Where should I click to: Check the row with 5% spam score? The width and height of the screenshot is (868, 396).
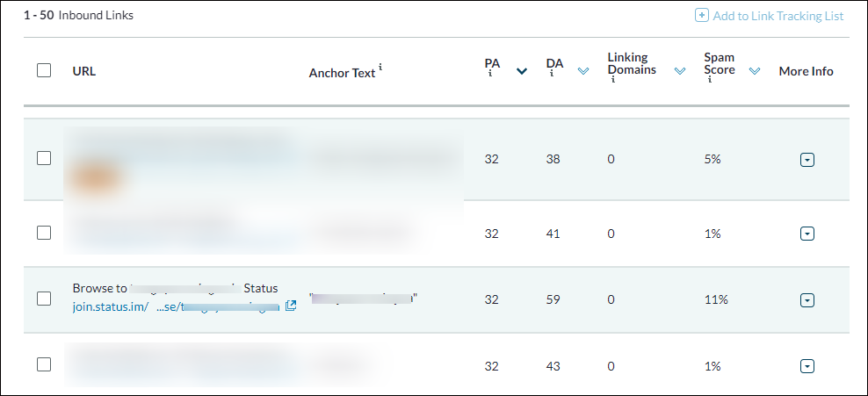pyautogui.click(x=44, y=158)
